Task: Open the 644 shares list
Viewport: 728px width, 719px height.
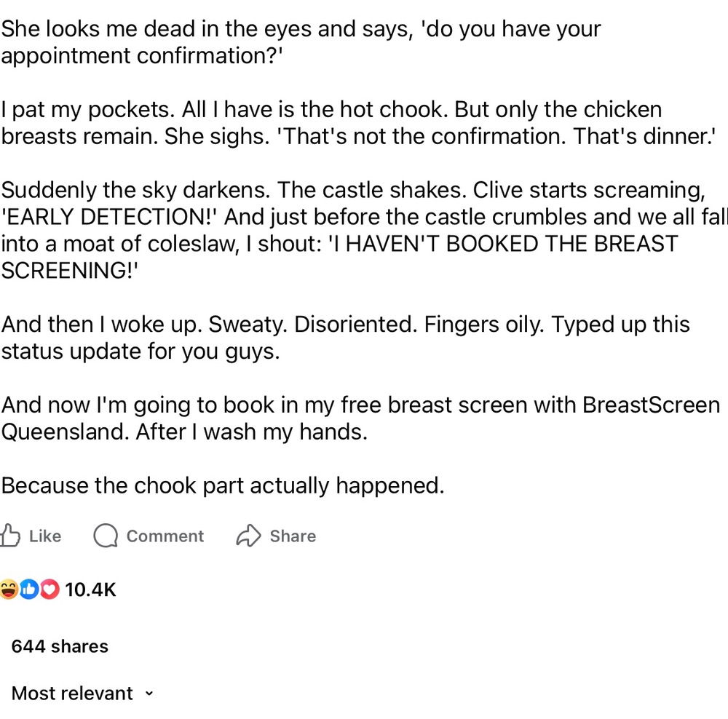Action: [x=60, y=646]
